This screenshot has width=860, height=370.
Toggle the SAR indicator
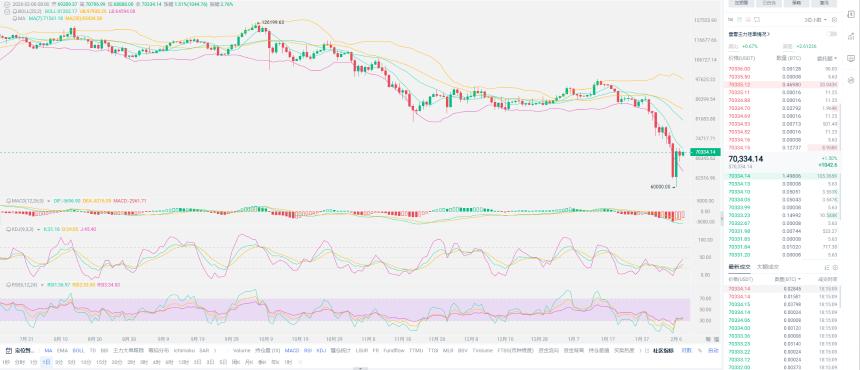tap(204, 350)
